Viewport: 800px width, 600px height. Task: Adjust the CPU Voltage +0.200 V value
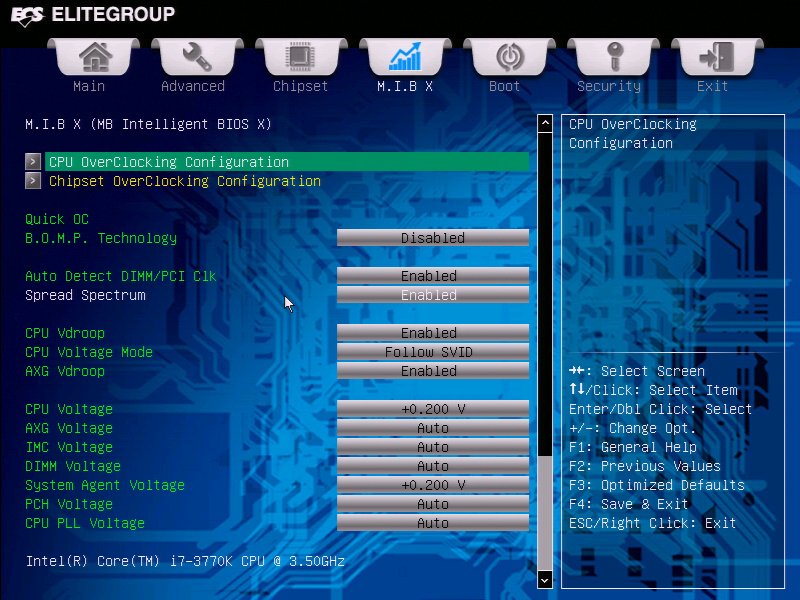(432, 409)
